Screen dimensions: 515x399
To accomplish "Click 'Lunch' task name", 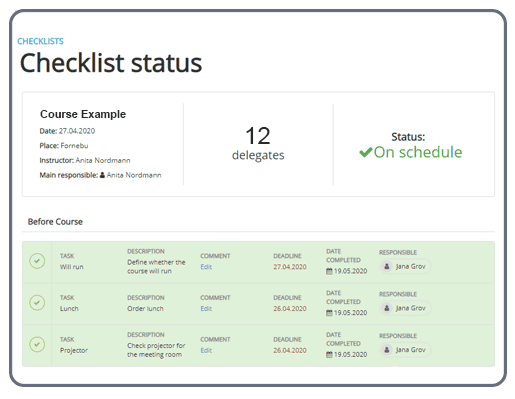I will 69,308.
